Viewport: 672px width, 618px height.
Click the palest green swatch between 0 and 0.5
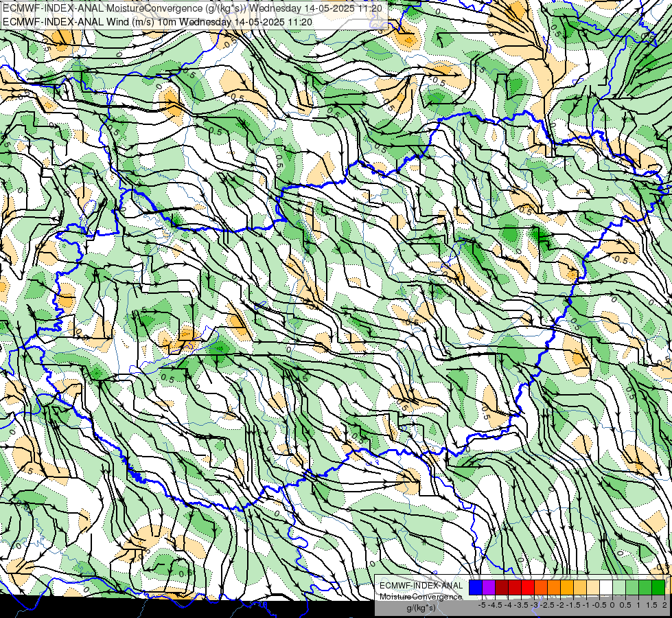[x=619, y=588]
